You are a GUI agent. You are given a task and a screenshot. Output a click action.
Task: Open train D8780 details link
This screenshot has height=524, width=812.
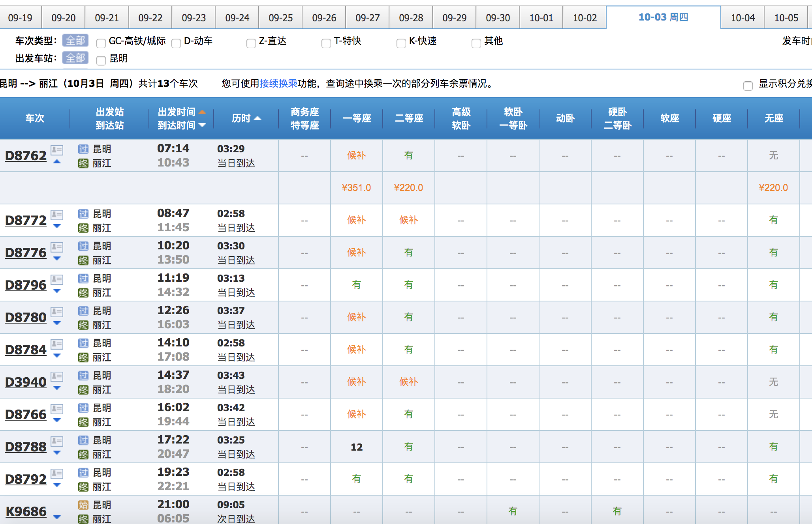26,317
